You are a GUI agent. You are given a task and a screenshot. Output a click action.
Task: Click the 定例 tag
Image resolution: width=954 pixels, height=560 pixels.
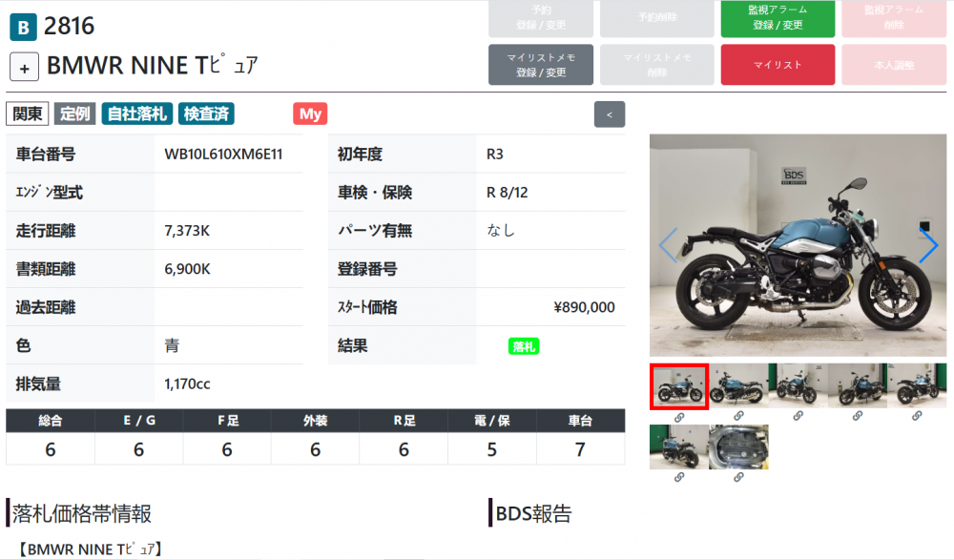tap(74, 114)
